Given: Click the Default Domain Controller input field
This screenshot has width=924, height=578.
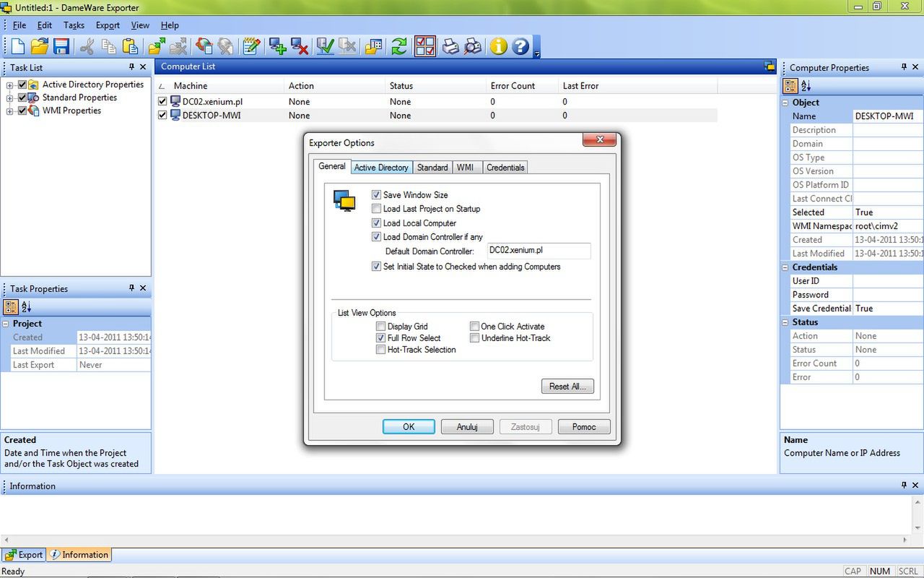Looking at the screenshot, I should 539,251.
